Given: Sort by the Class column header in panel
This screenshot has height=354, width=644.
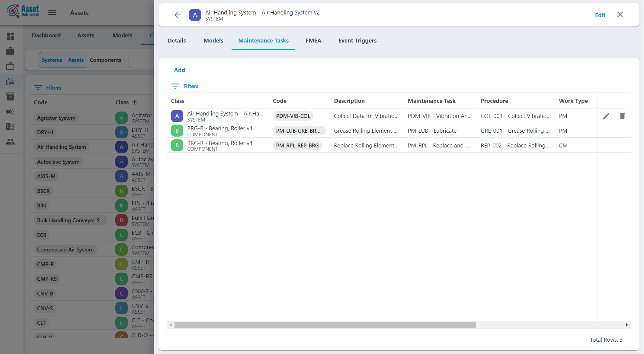Looking at the screenshot, I should 178,101.
